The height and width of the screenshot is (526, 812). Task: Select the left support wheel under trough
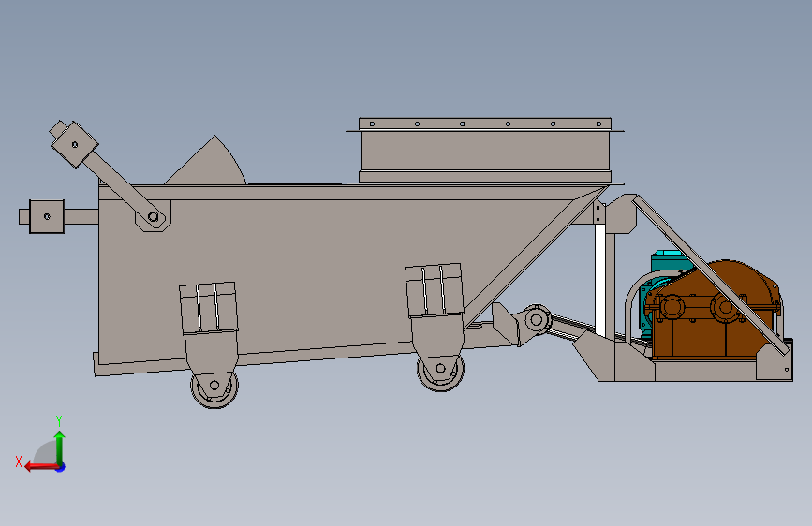(x=214, y=386)
